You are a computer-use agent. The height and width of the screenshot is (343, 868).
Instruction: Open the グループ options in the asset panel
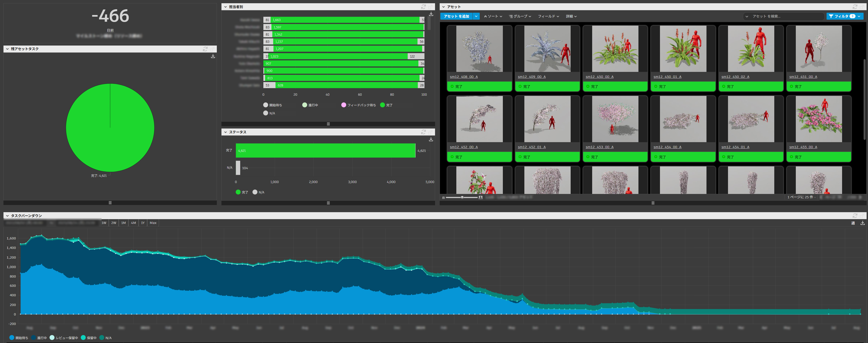(x=520, y=16)
